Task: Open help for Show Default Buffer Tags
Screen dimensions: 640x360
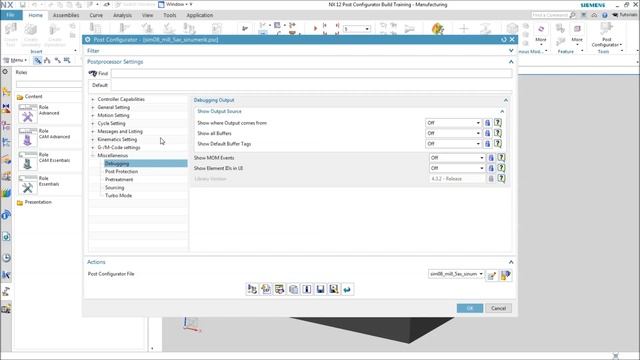Action: coord(498,144)
